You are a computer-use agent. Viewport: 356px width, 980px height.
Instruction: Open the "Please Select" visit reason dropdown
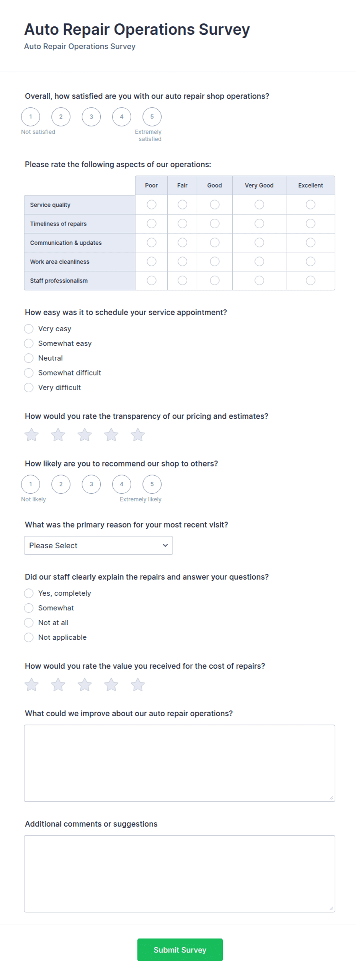[98, 545]
